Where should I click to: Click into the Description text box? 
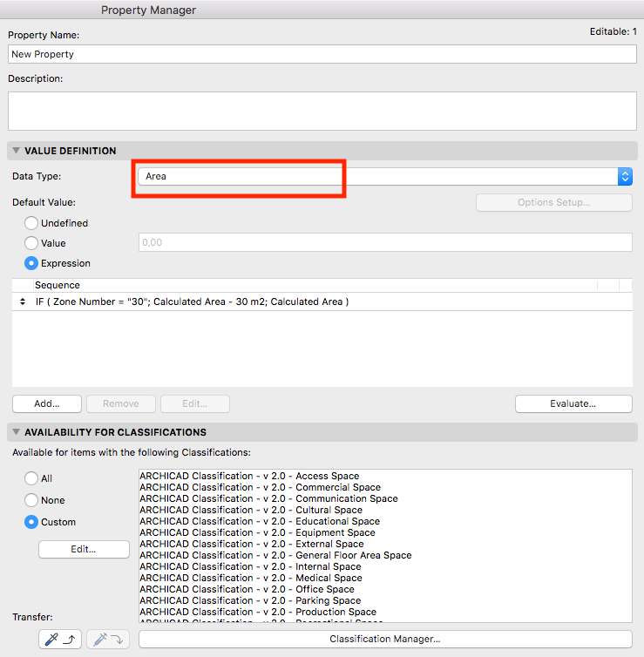coord(322,111)
